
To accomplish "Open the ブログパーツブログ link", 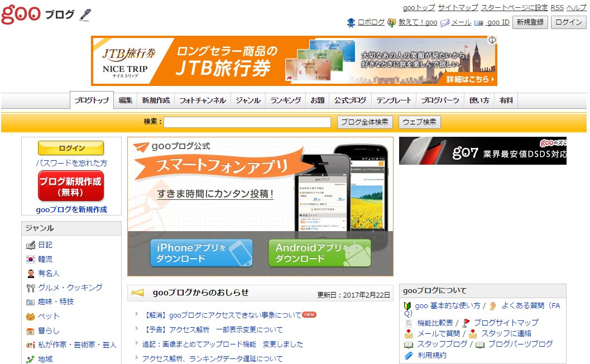I will (520, 344).
